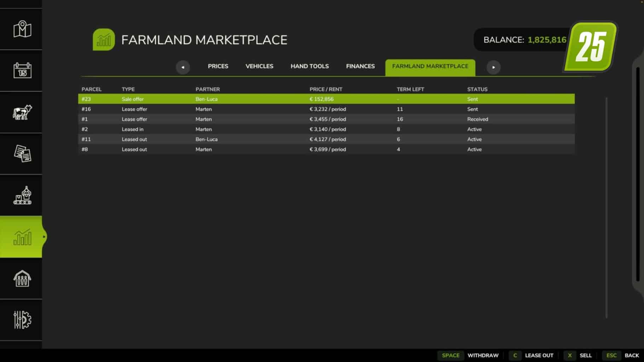This screenshot has width=644, height=362.
Task: Switch to the Vehicles tab
Action: tap(259, 66)
